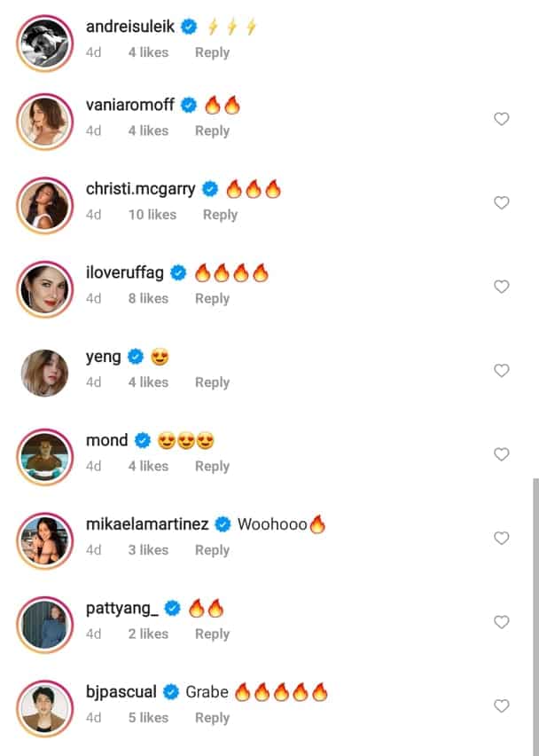Image resolution: width=539 pixels, height=756 pixels.
Task: Tap the heart next to mond's comment
Action: pyautogui.click(x=502, y=454)
